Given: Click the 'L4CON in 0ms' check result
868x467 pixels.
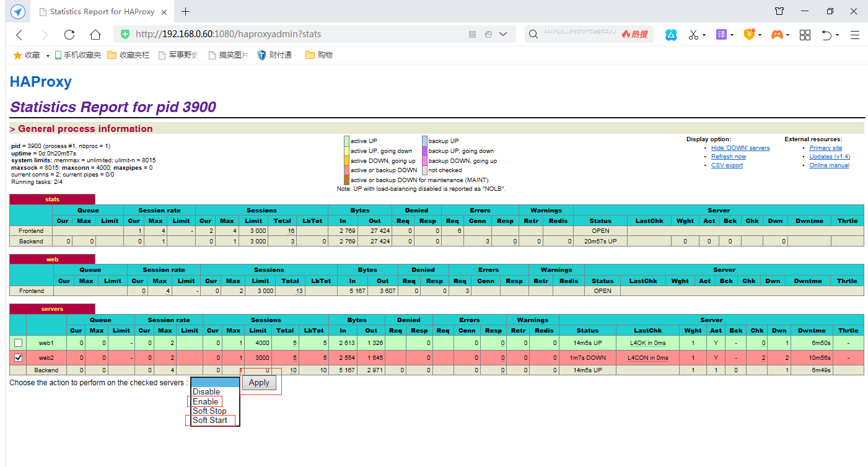Looking at the screenshot, I should click(647, 357).
